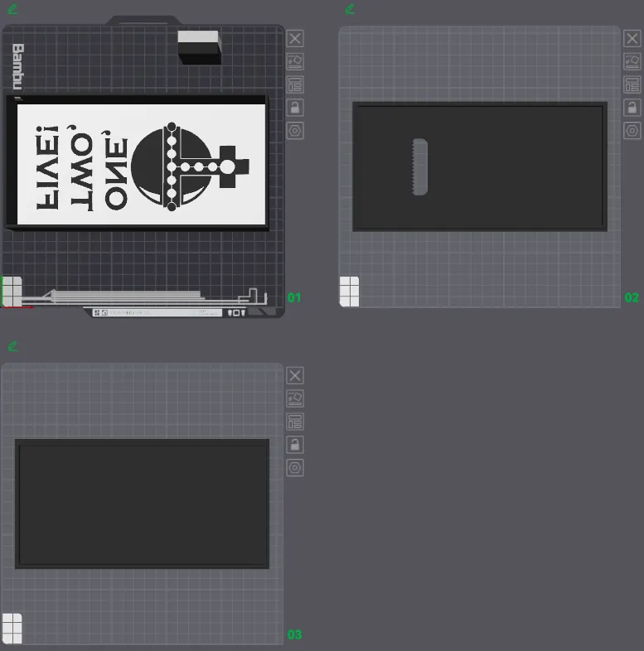Open plate 01 settings gear

pyautogui.click(x=295, y=131)
